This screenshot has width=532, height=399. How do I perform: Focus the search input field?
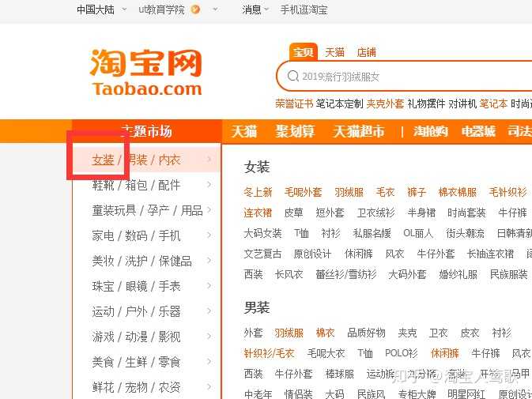point(404,77)
